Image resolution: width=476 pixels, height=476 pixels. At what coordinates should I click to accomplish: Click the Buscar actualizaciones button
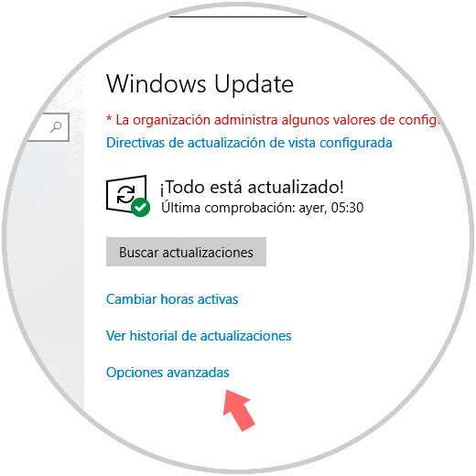coord(186,252)
